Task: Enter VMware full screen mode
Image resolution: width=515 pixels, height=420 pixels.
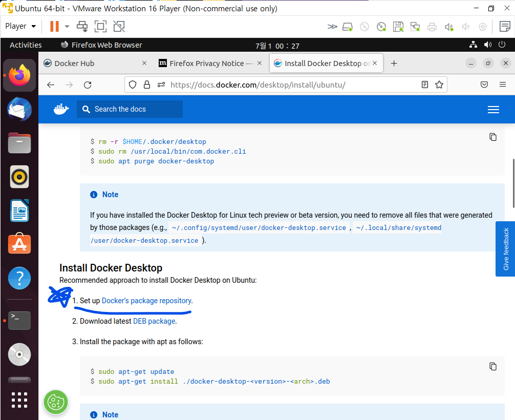Action: [x=100, y=26]
